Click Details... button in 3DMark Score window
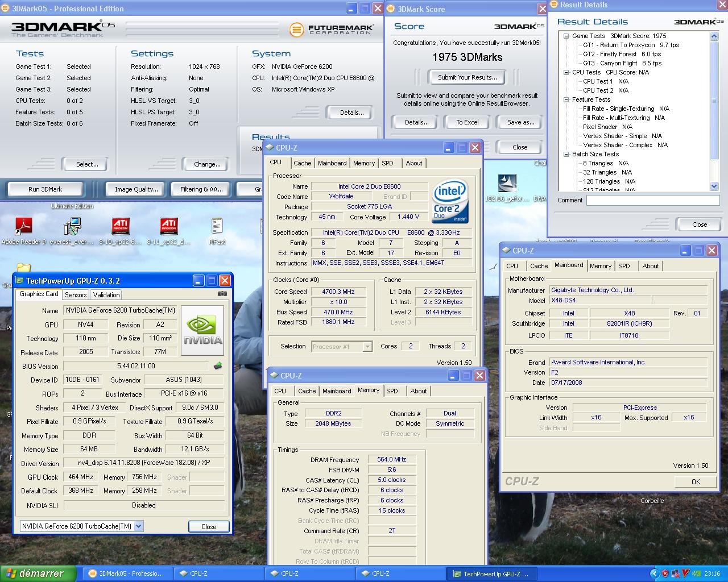728x582 pixels. click(416, 122)
